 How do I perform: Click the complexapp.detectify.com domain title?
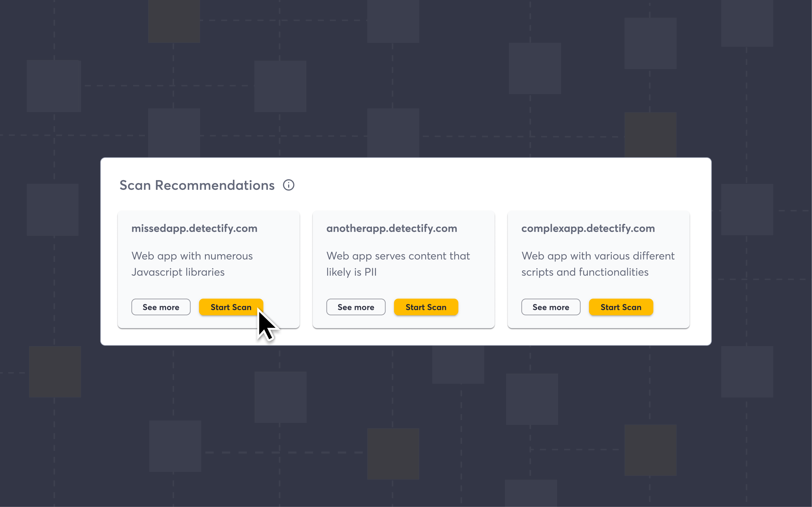click(x=588, y=228)
